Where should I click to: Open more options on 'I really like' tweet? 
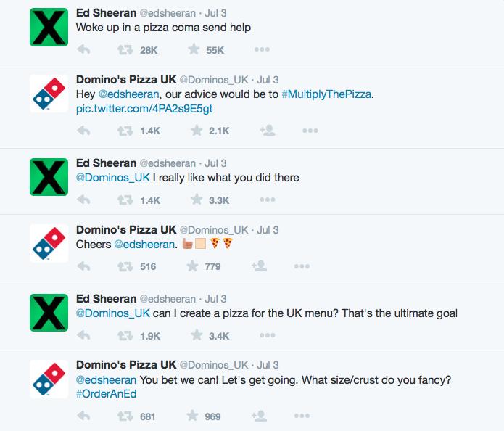pos(268,200)
